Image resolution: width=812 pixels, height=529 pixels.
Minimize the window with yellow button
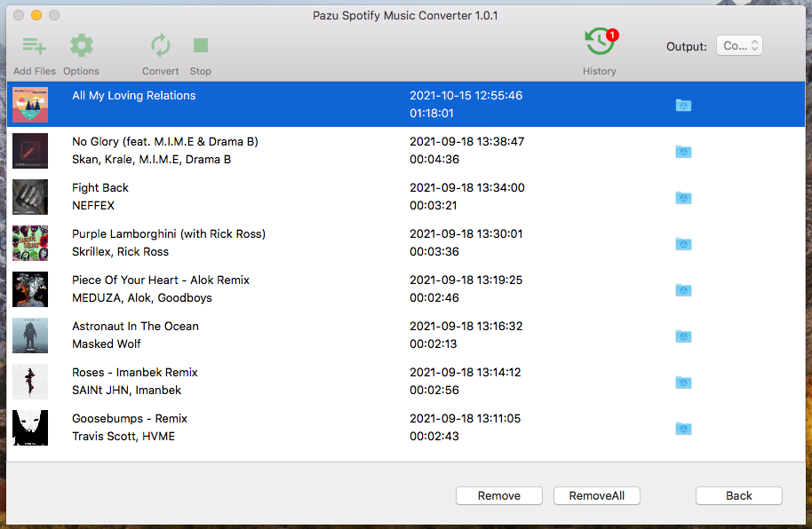[36, 15]
